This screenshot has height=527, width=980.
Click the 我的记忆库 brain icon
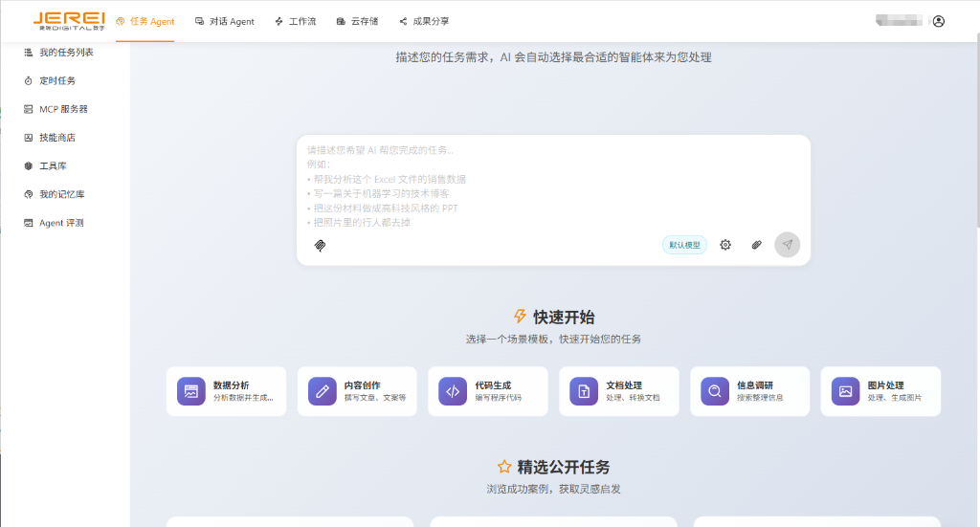click(x=28, y=194)
